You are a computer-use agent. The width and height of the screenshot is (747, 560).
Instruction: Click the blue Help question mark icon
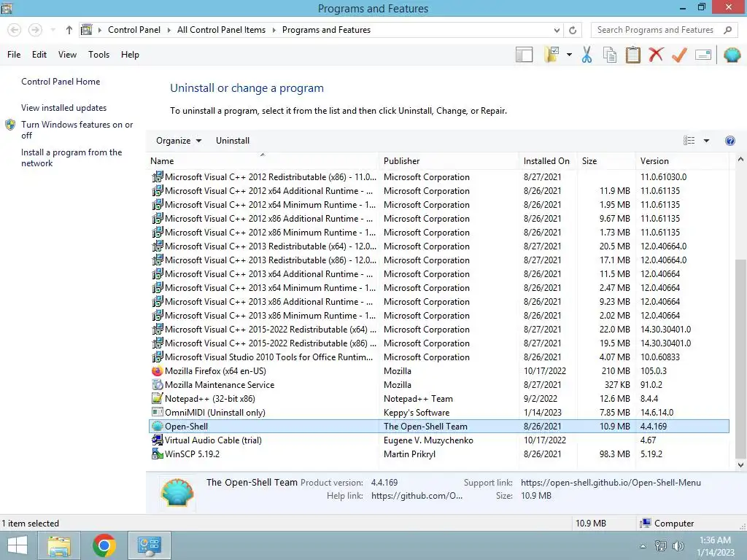[729, 141]
